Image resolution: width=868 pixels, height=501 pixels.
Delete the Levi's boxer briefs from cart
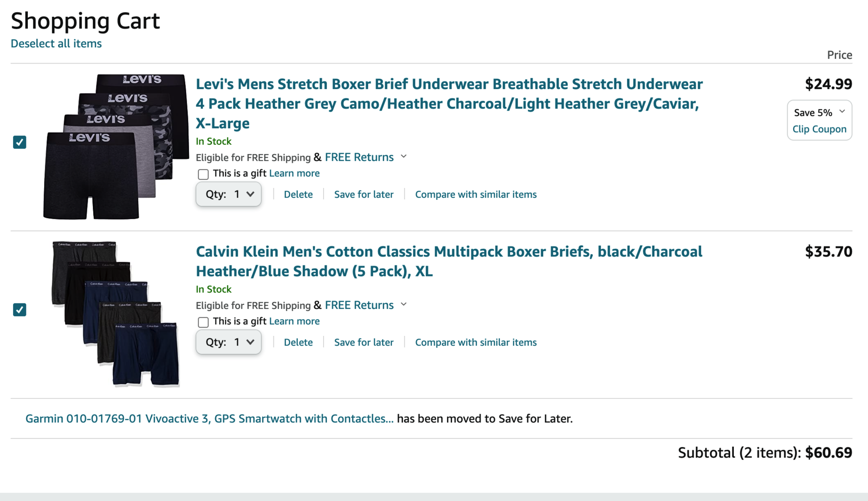coord(298,194)
